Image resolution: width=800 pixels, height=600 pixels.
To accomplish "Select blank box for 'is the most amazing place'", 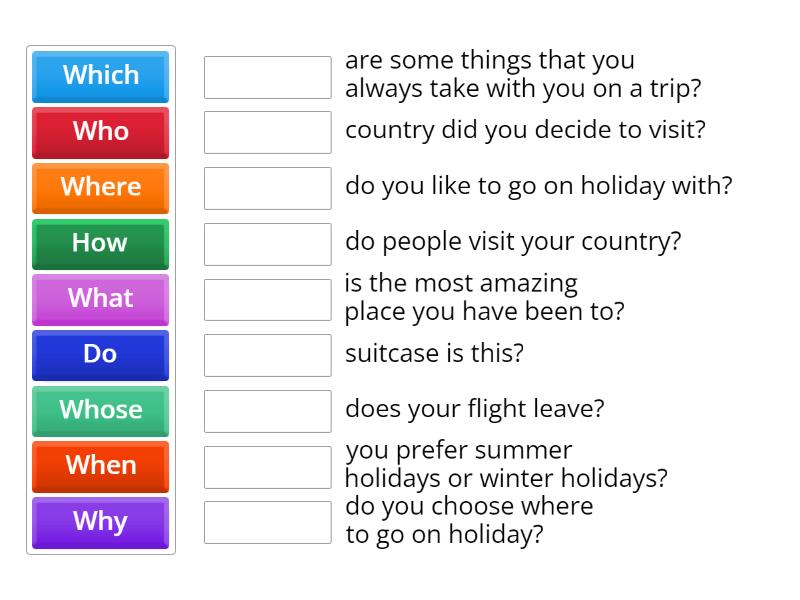I will tap(268, 300).
